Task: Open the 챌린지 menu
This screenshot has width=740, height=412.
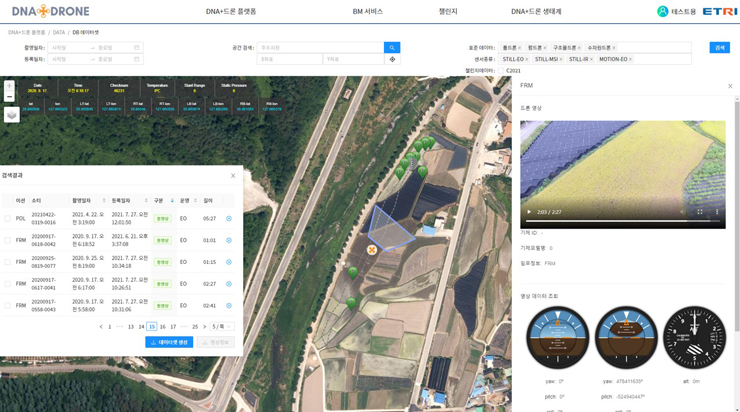Action: [x=448, y=11]
